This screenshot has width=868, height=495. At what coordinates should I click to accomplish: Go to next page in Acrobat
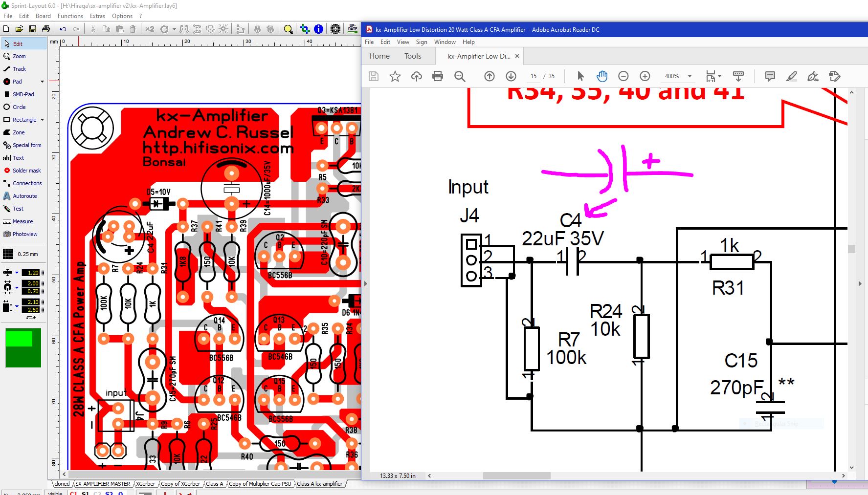click(x=511, y=76)
